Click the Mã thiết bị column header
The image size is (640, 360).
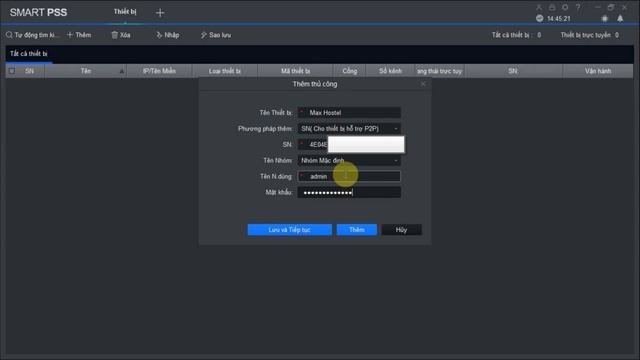click(x=296, y=71)
